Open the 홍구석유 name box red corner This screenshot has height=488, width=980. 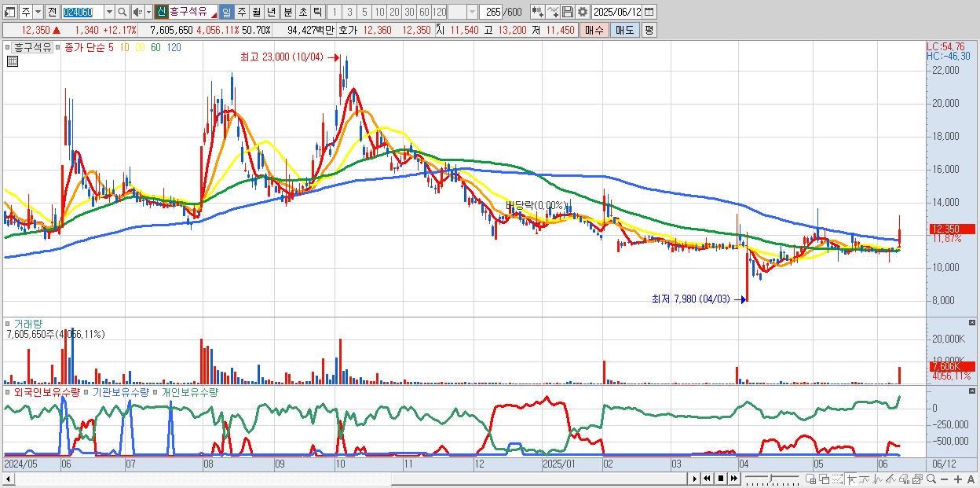pyautogui.click(x=214, y=16)
